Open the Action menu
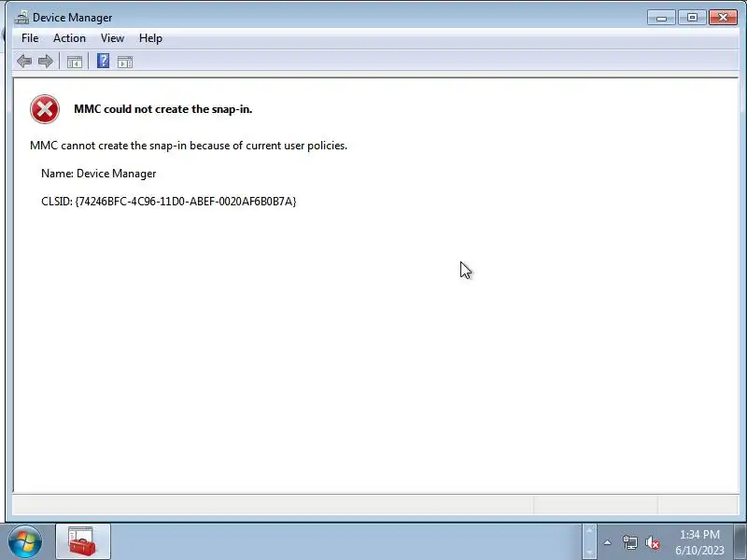 (69, 38)
